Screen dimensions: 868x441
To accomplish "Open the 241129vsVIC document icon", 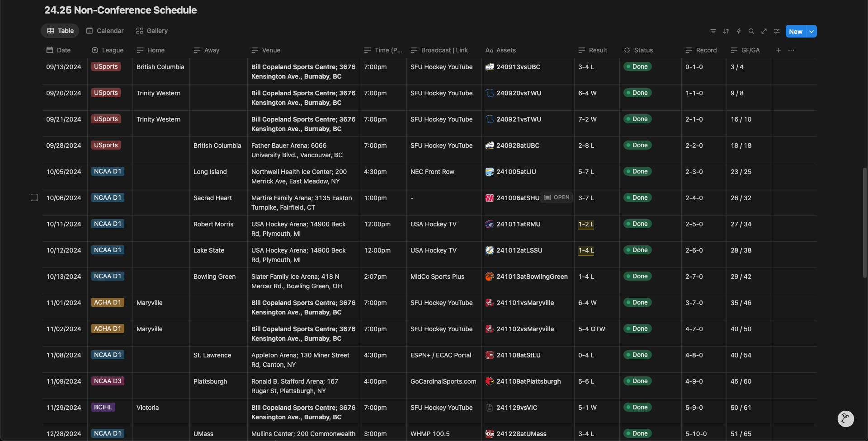I will tap(489, 408).
